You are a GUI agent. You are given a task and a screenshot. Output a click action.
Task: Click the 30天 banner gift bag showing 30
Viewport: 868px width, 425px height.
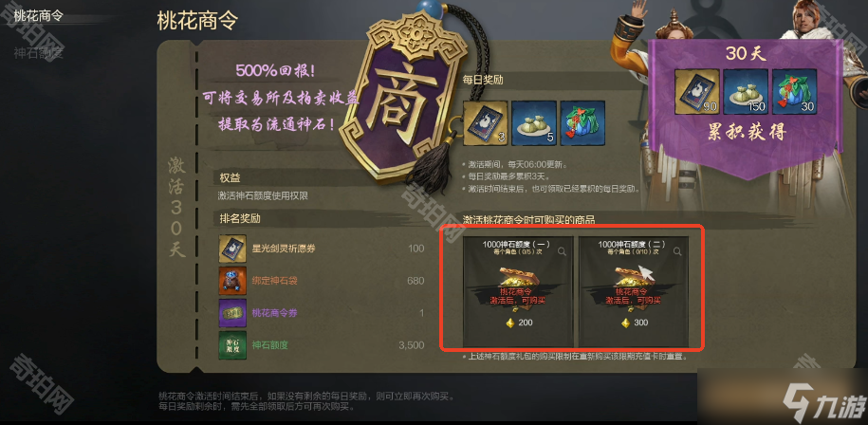coord(794,91)
